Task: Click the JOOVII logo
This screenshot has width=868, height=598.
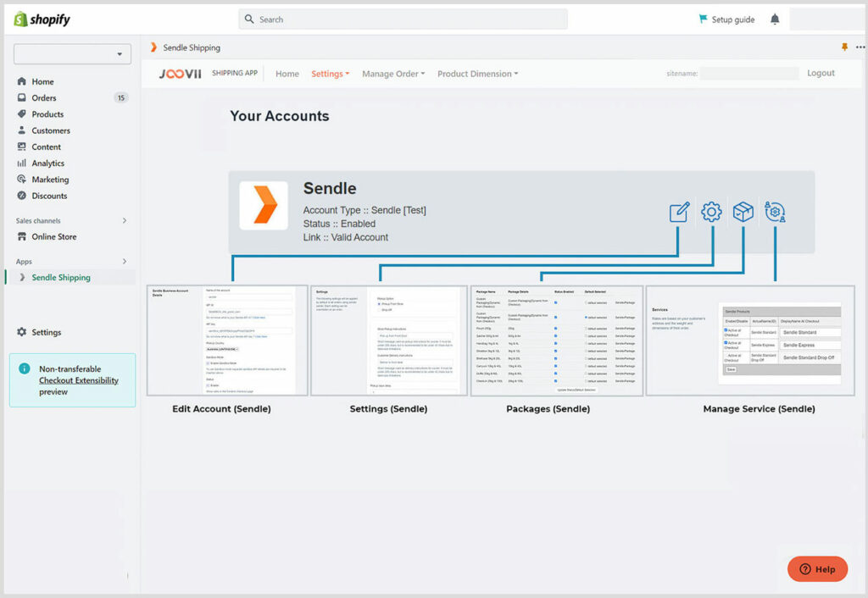Action: (181, 74)
